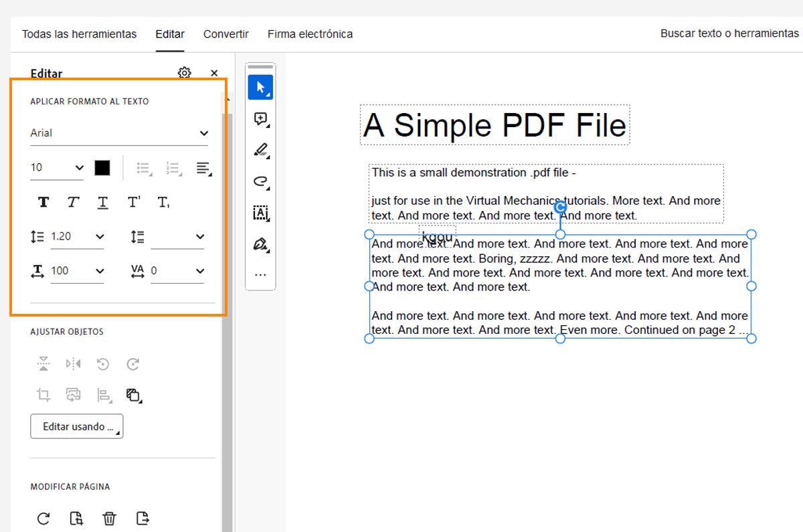The width and height of the screenshot is (803, 532).
Task: Open bulleted list options
Action: (144, 168)
